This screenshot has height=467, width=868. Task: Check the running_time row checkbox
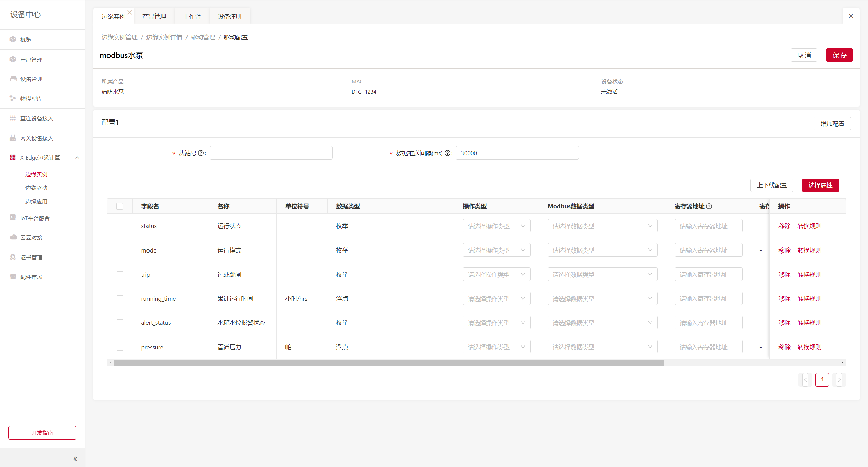[x=120, y=299]
